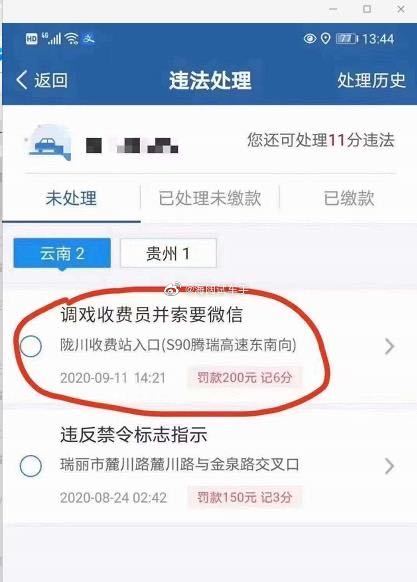Click the battery level indicator

(347, 39)
